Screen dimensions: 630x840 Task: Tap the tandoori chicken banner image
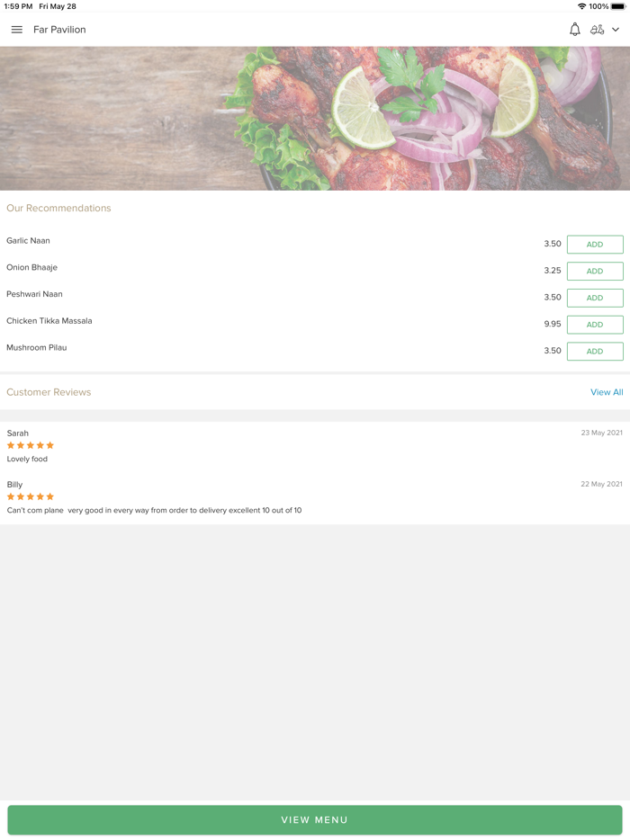pos(315,119)
